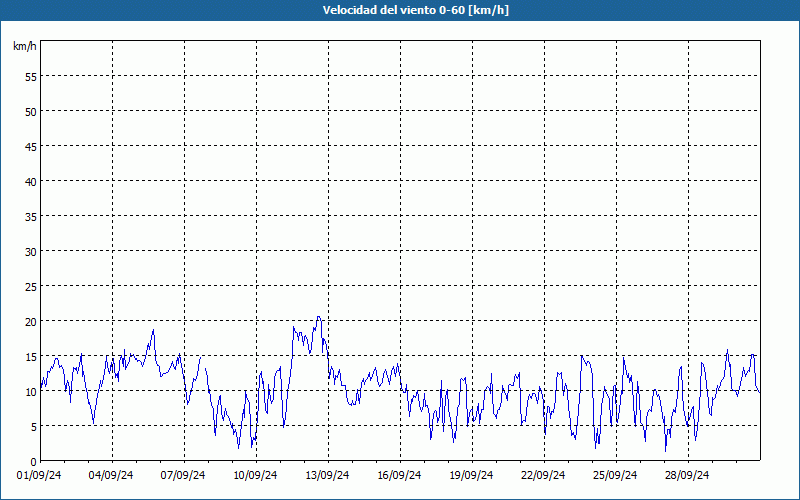Image resolution: width=800 pixels, height=500 pixels.
Task: Click the 15 y-axis label
Action: 31,357
